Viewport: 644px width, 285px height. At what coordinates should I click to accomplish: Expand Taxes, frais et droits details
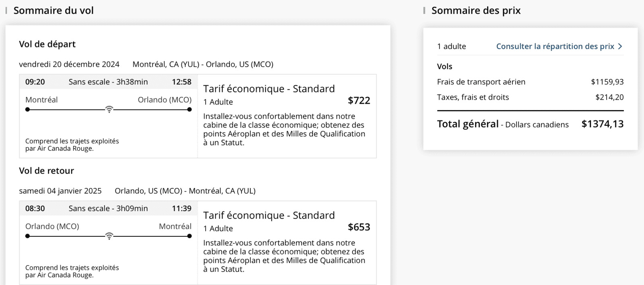click(x=473, y=97)
